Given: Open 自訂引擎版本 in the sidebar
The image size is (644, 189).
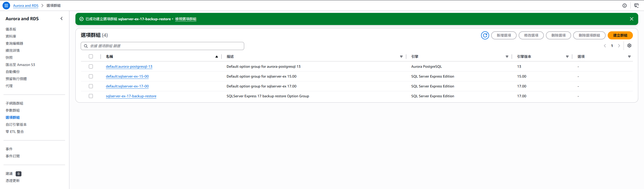Looking at the screenshot, I should [16, 125].
